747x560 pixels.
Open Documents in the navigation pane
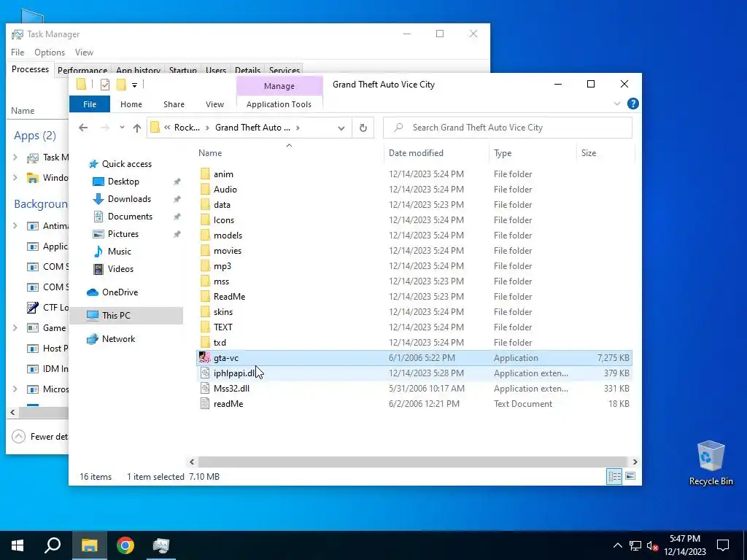[130, 216]
